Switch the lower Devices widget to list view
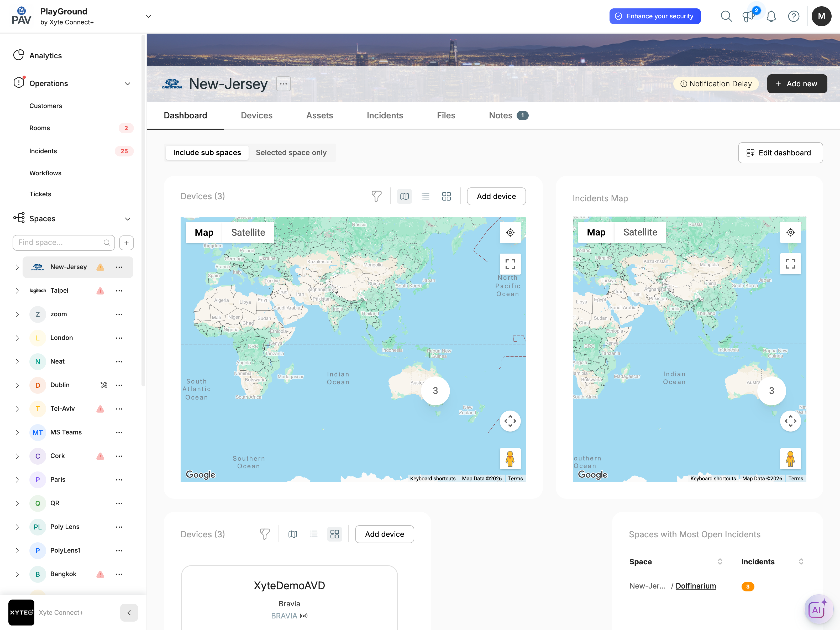The height and width of the screenshot is (630, 840). 314,534
